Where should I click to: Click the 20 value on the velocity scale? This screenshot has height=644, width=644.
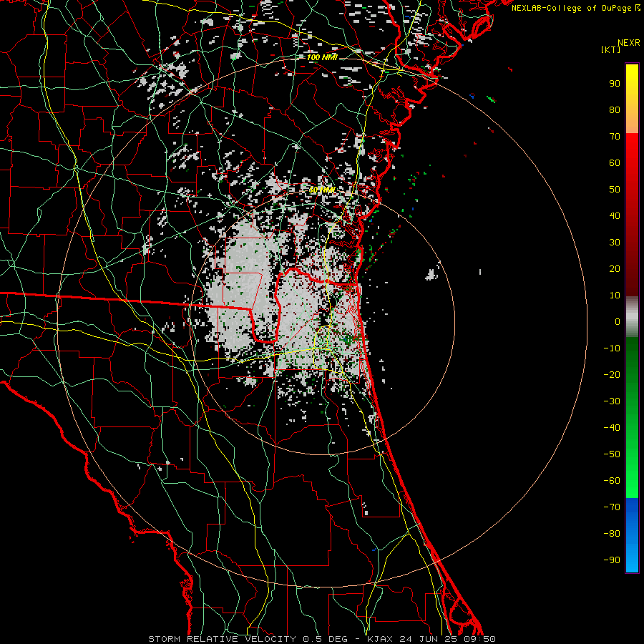[x=615, y=269]
